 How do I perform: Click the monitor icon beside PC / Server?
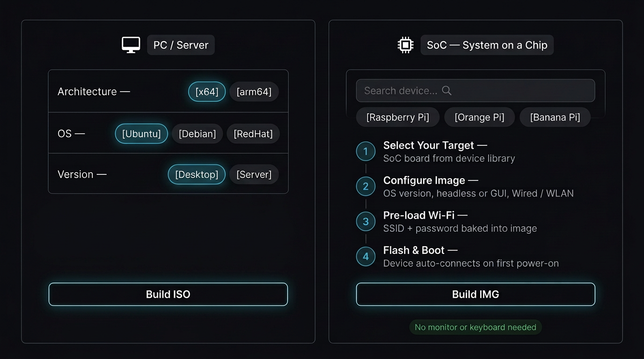(x=131, y=44)
